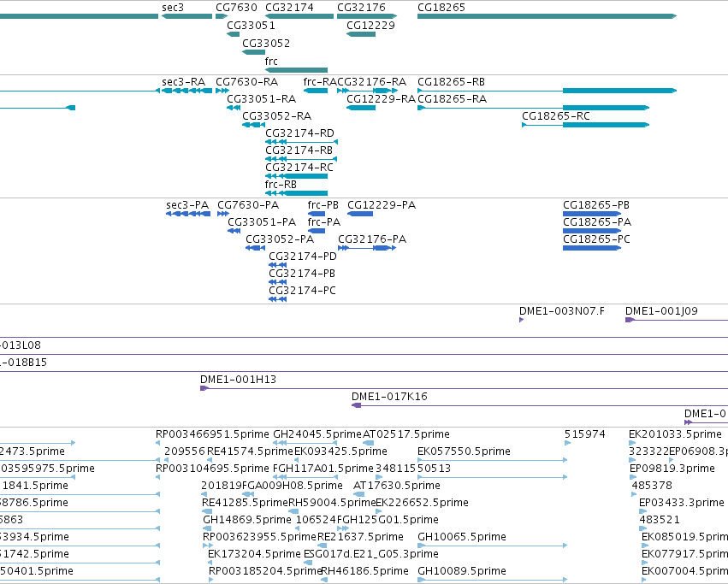The height and width of the screenshot is (584, 728).
Task: Click the CG12229 gene label
Action: tap(370, 26)
